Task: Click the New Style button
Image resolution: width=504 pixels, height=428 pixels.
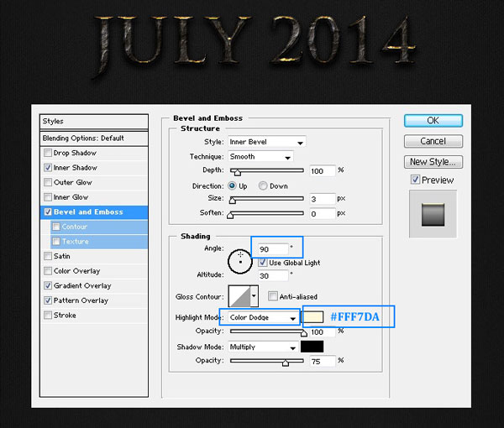Action: click(433, 162)
